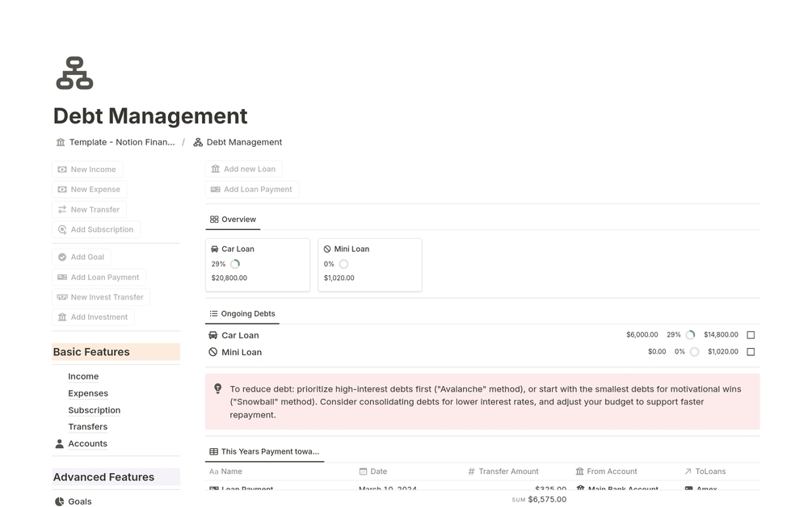812x507 pixels.
Task: Click sidebar Add Loan Payment button
Action: (99, 277)
